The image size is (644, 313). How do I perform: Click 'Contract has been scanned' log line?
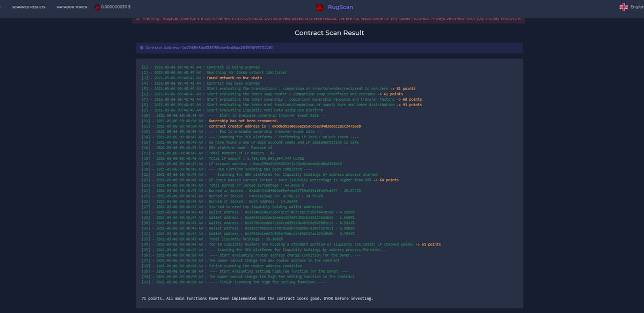(201, 83)
